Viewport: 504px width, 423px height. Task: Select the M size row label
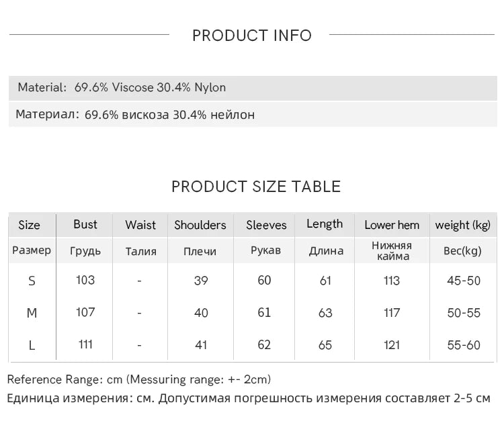point(32,313)
